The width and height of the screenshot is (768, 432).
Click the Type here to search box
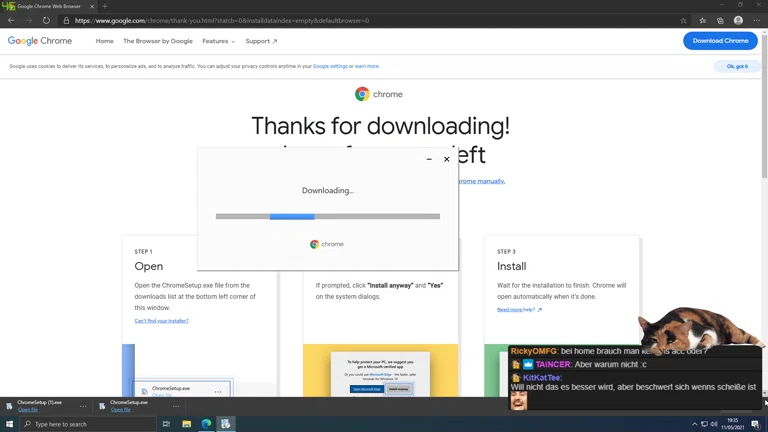click(x=88, y=424)
